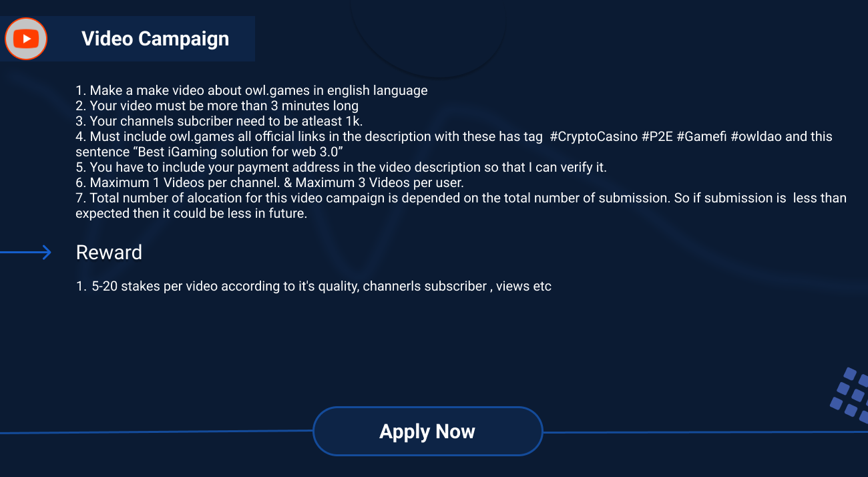Click the allocation rule number seven
868x477 pixels.
pos(461,206)
